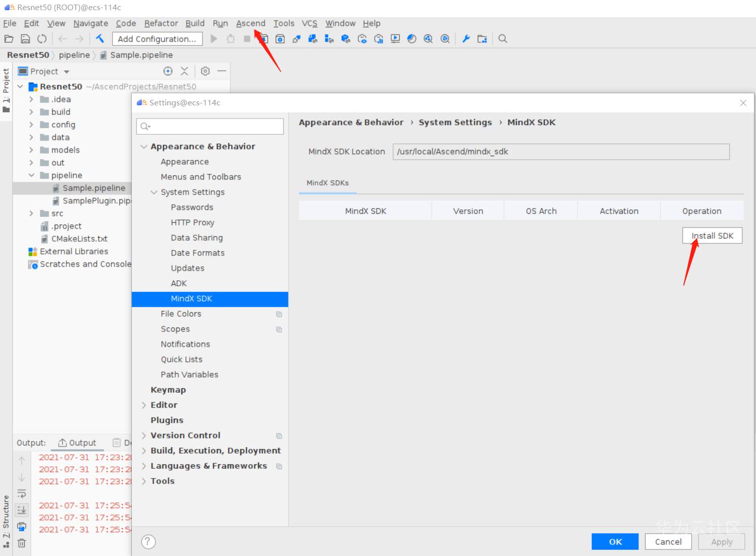This screenshot has height=556, width=756.
Task: Open the Ascend menu
Action: (250, 23)
